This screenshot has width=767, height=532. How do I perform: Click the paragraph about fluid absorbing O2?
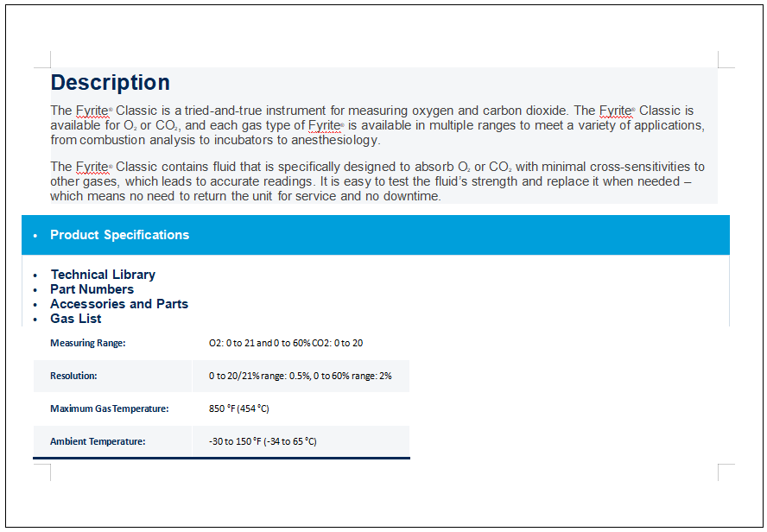377,181
